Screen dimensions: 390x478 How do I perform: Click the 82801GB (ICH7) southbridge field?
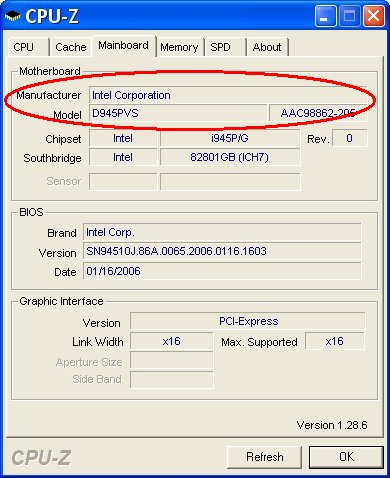click(x=230, y=157)
